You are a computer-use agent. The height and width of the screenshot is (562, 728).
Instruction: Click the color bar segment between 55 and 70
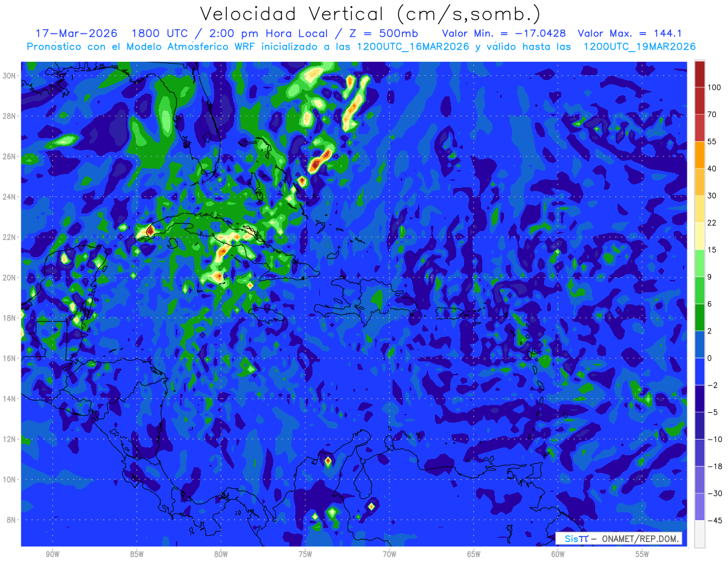click(699, 128)
